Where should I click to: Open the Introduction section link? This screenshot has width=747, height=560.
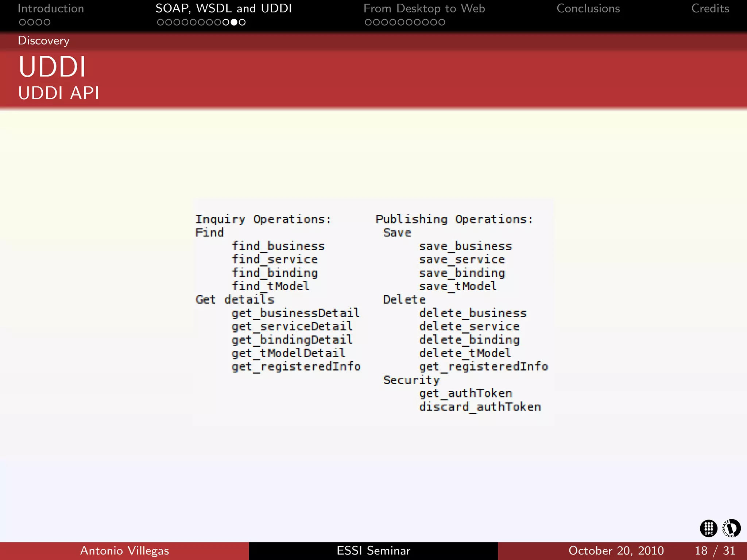click(51, 8)
